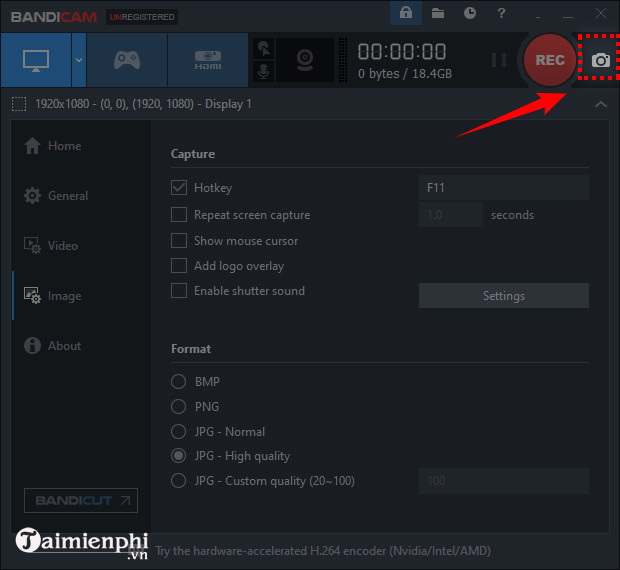This screenshot has height=570, width=620.
Task: Open help question mark icon
Action: click(501, 13)
